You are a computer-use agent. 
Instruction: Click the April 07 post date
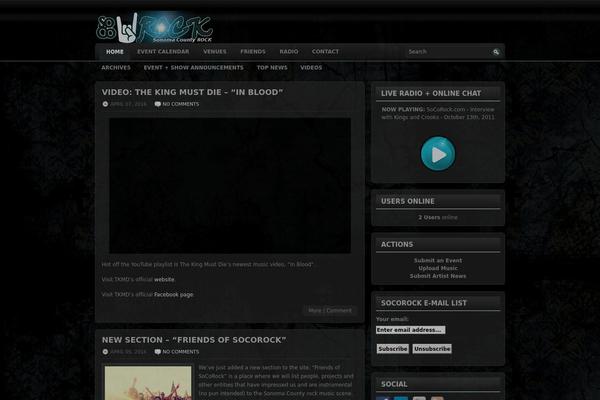pyautogui.click(x=128, y=104)
